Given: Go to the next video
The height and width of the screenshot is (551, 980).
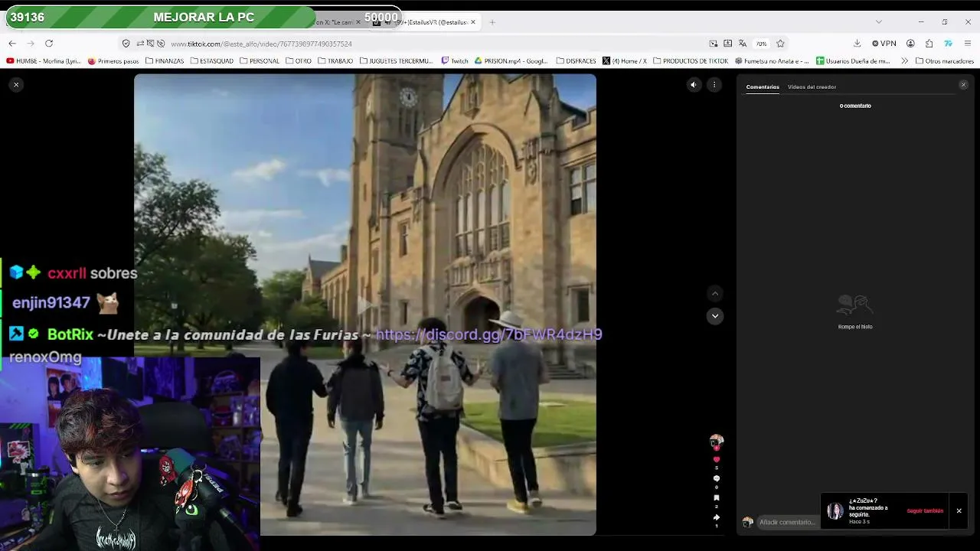Looking at the screenshot, I should click(715, 316).
